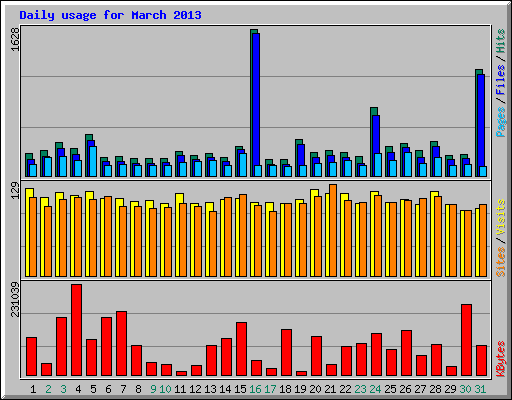Screen dimensions: 512x400
Task: Click the day 11 label on x-axis
Action: pyautogui.click(x=180, y=389)
